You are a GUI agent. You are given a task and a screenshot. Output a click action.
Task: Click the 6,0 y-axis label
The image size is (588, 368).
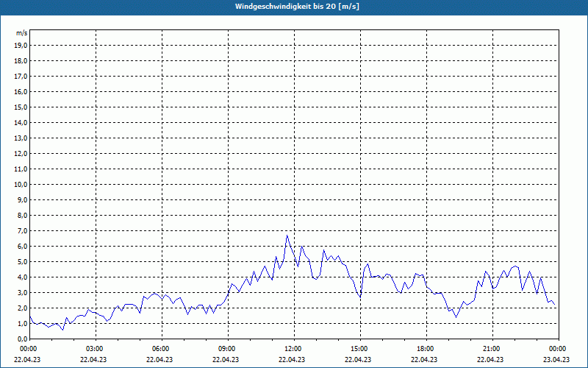(22, 247)
